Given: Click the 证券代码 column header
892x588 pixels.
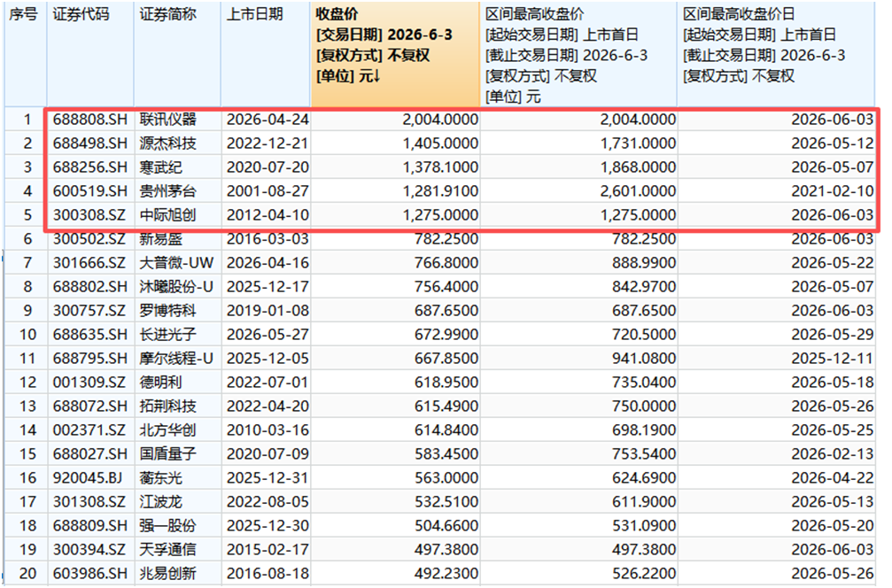Looking at the screenshot, I should pos(90,55).
